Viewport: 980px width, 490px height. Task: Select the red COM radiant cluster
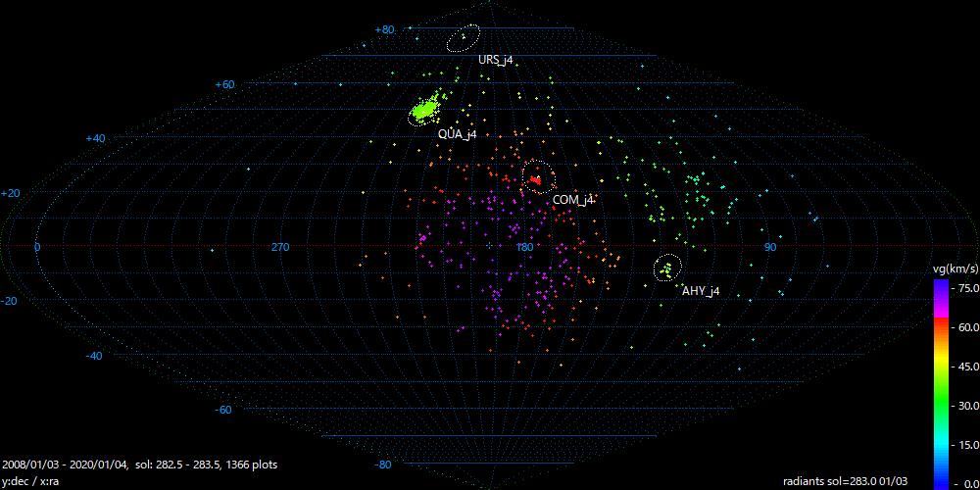(x=536, y=178)
